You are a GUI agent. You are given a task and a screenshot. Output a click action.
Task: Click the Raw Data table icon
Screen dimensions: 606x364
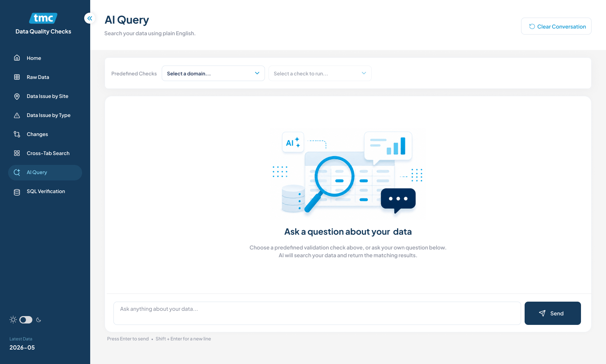17,77
